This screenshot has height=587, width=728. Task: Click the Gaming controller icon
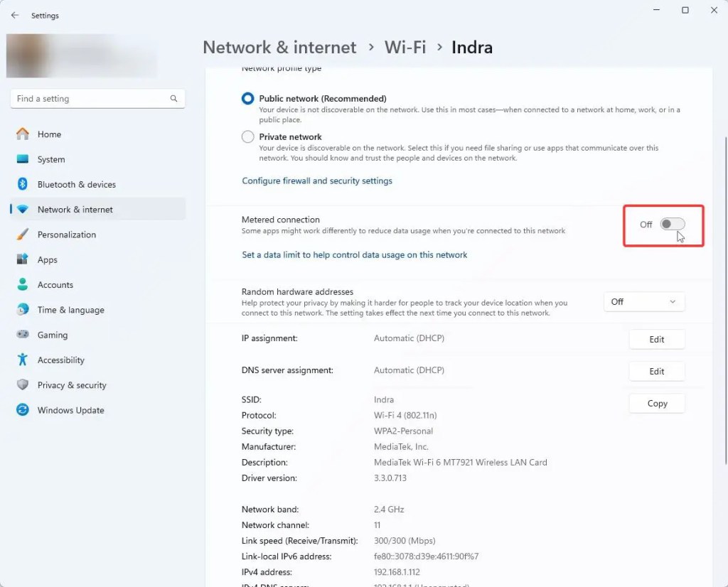(x=23, y=335)
